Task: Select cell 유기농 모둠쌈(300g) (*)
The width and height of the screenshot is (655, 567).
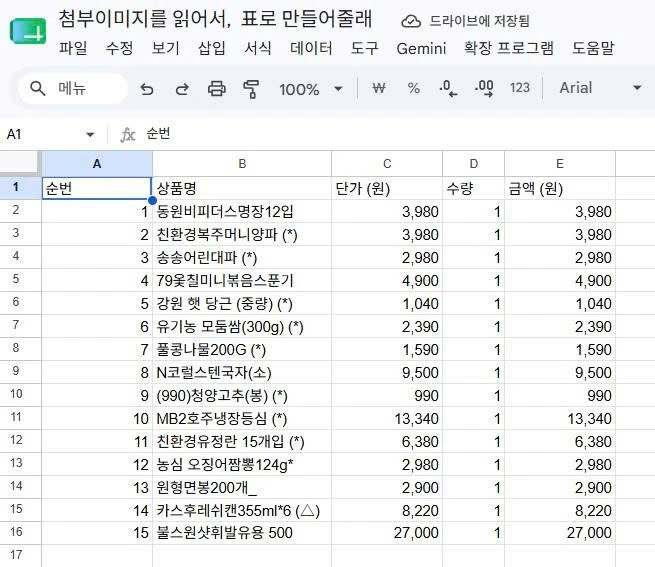Action: pyautogui.click(x=242, y=326)
